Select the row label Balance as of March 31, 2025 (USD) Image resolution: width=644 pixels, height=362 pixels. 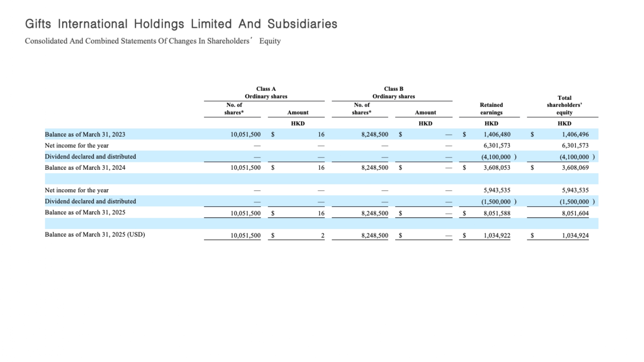[x=95, y=234]
